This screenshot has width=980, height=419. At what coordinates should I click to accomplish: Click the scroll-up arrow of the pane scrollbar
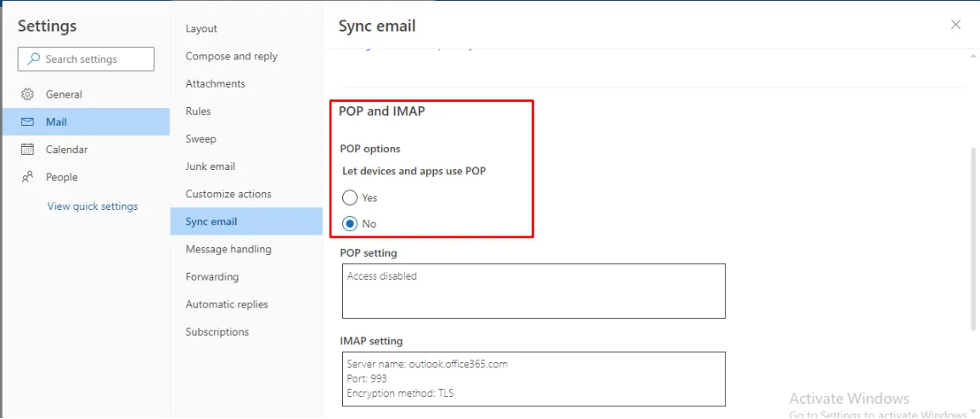[974, 55]
